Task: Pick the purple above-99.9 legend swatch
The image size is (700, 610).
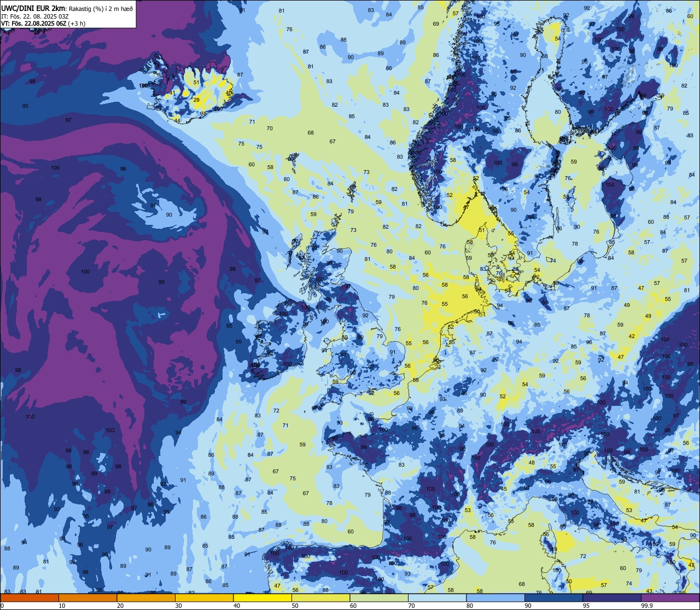Action: tap(670, 598)
